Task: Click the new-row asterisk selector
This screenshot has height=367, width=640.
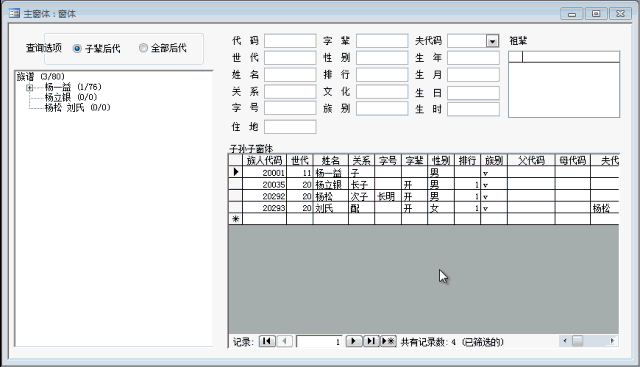Action: 236,219
